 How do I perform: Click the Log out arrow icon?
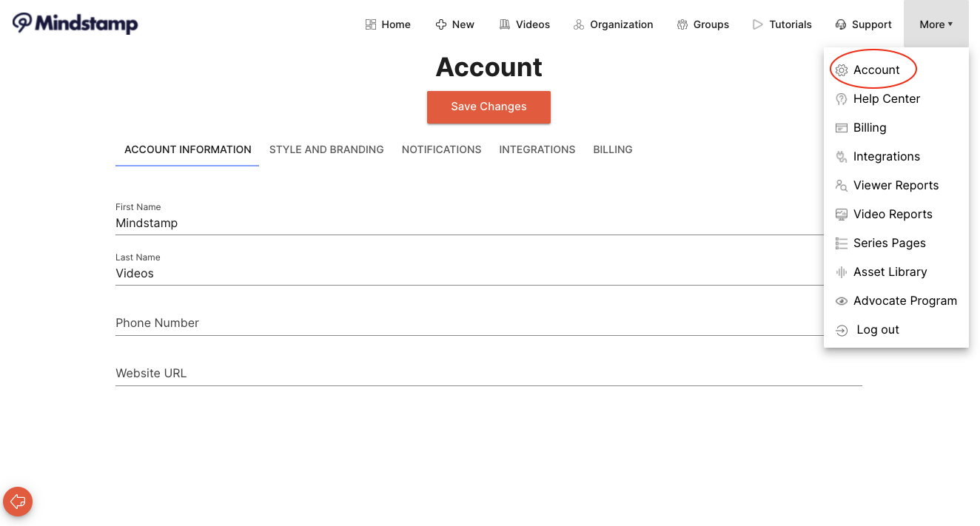click(x=842, y=329)
